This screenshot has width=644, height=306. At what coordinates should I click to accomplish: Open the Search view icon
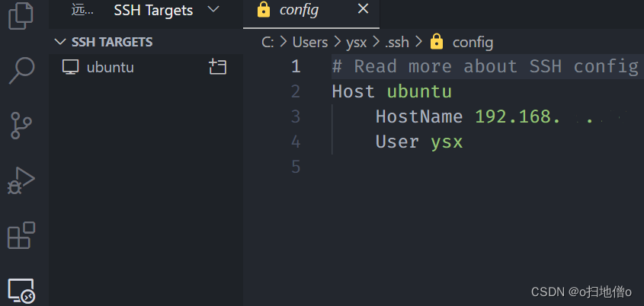[x=21, y=69]
